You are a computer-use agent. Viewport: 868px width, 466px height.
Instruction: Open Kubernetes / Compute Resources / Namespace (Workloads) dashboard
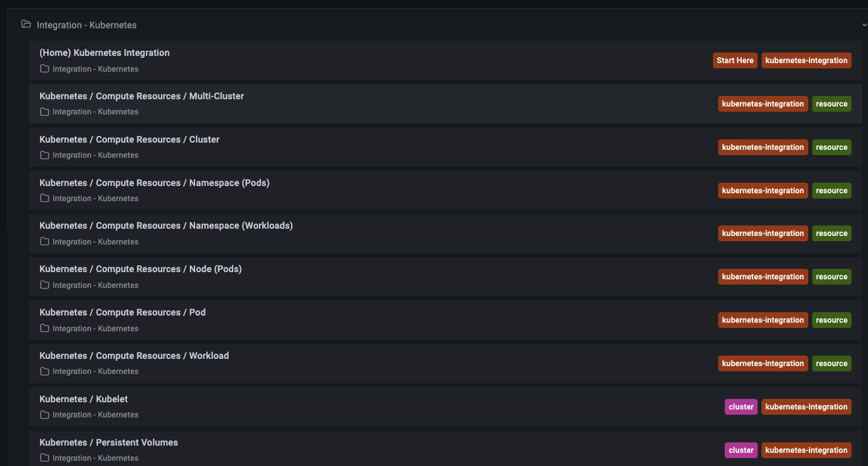point(166,225)
